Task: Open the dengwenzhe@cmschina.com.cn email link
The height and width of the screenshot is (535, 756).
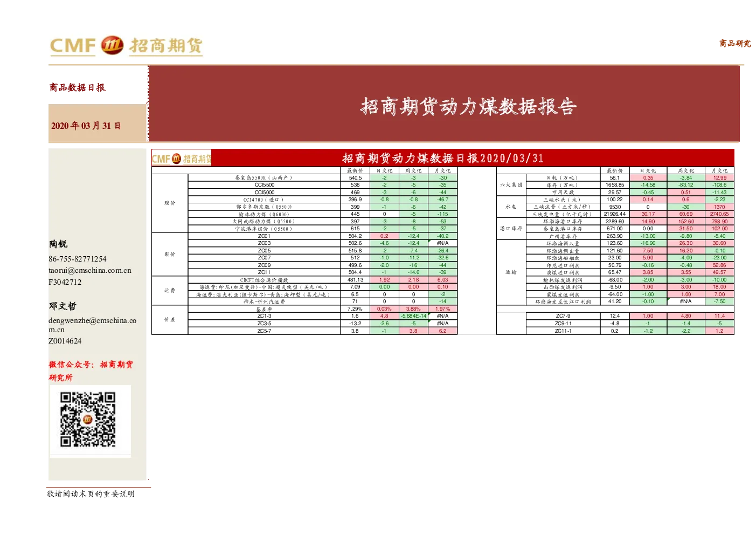Action: click(x=92, y=325)
